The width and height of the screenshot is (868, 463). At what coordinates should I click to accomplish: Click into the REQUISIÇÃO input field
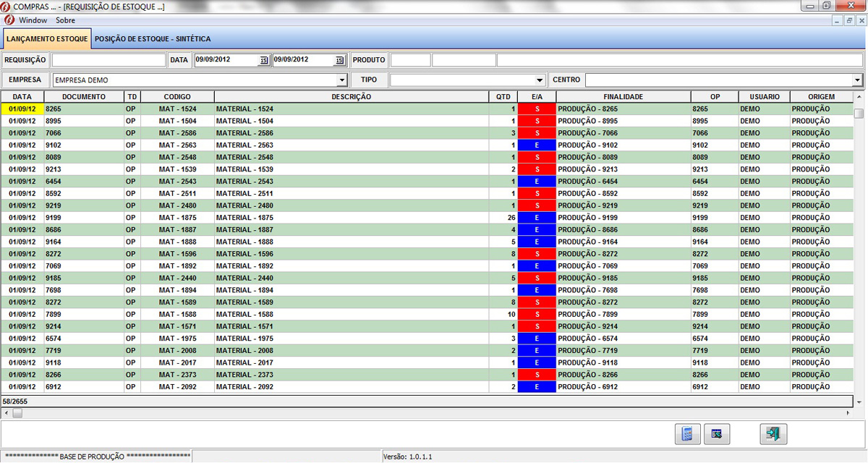click(x=109, y=60)
